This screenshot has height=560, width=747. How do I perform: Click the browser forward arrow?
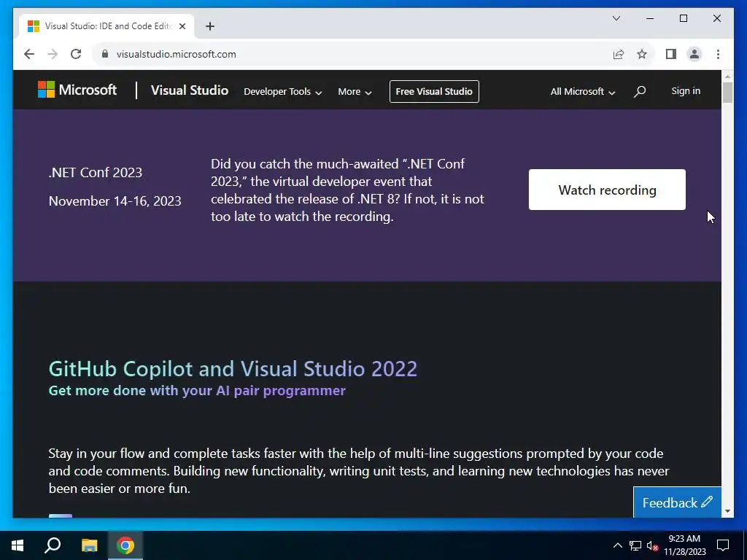(x=53, y=54)
